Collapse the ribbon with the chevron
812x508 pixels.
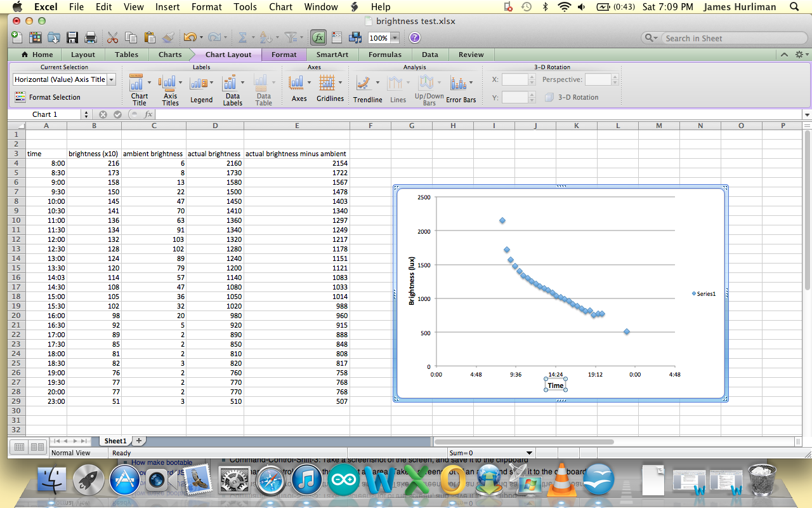point(785,55)
